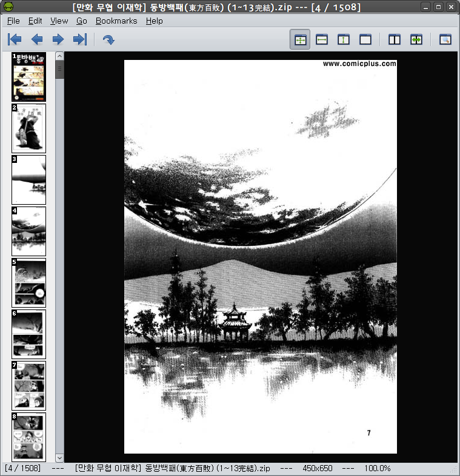Click the archive filename in status bar
Screen dimensions: 460x476
[x=172, y=468]
